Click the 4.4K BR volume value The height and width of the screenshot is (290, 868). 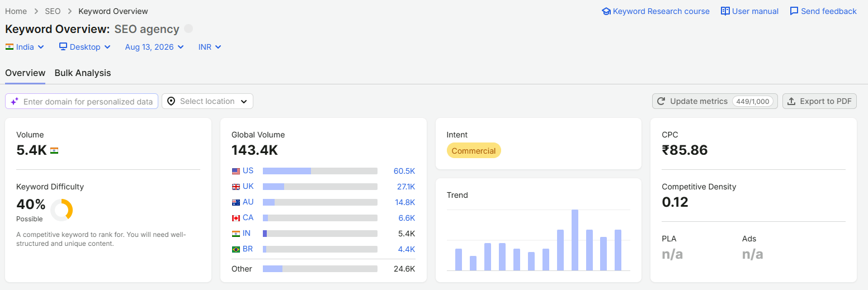click(x=407, y=249)
